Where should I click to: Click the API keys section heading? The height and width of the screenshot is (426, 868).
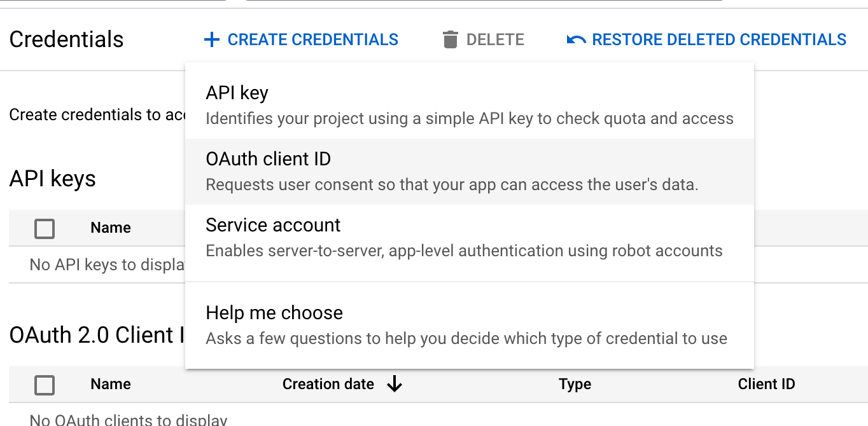52,179
